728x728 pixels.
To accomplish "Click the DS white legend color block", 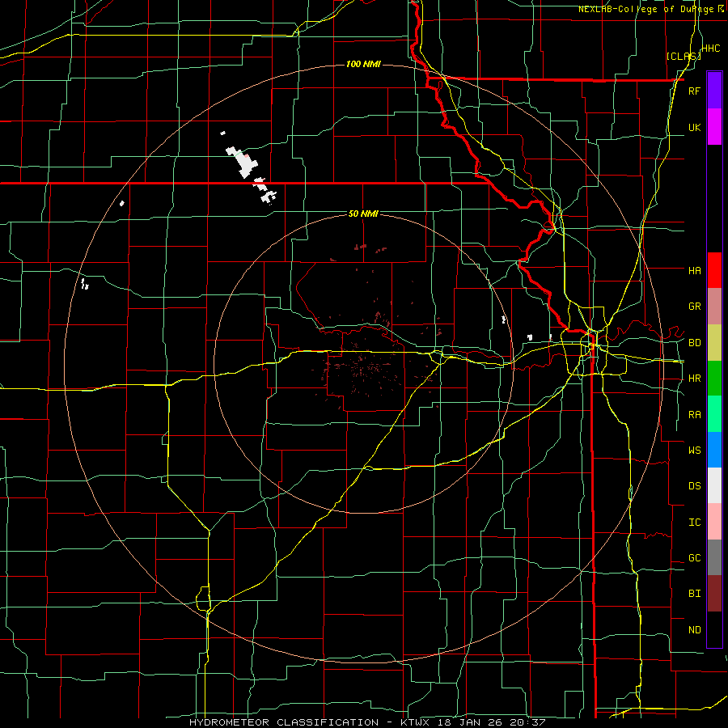I will point(714,485).
